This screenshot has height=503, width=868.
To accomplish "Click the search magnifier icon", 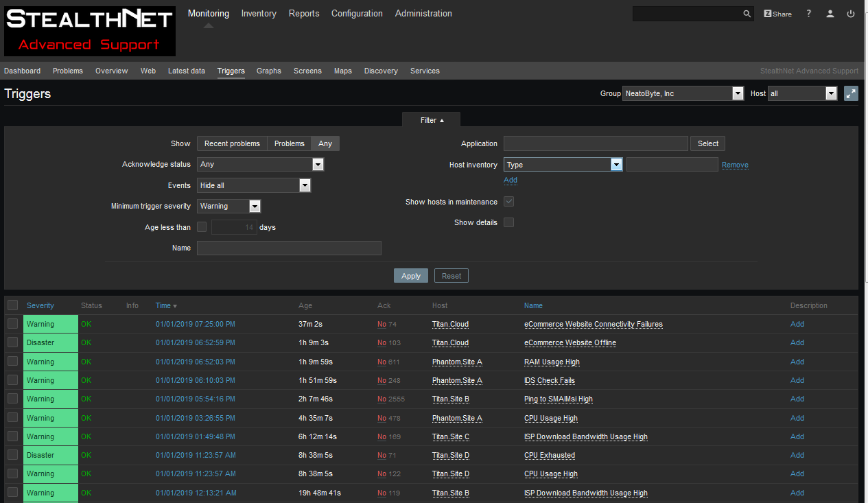I will coord(747,14).
